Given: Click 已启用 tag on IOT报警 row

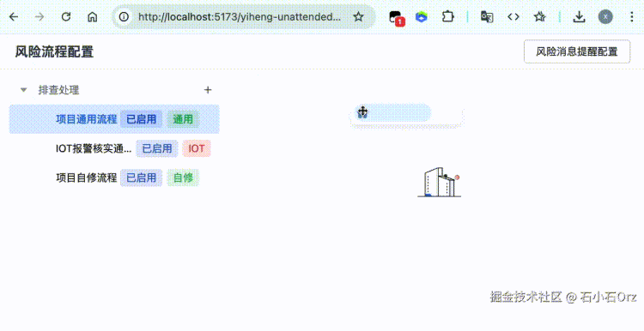Looking at the screenshot, I should [x=157, y=148].
